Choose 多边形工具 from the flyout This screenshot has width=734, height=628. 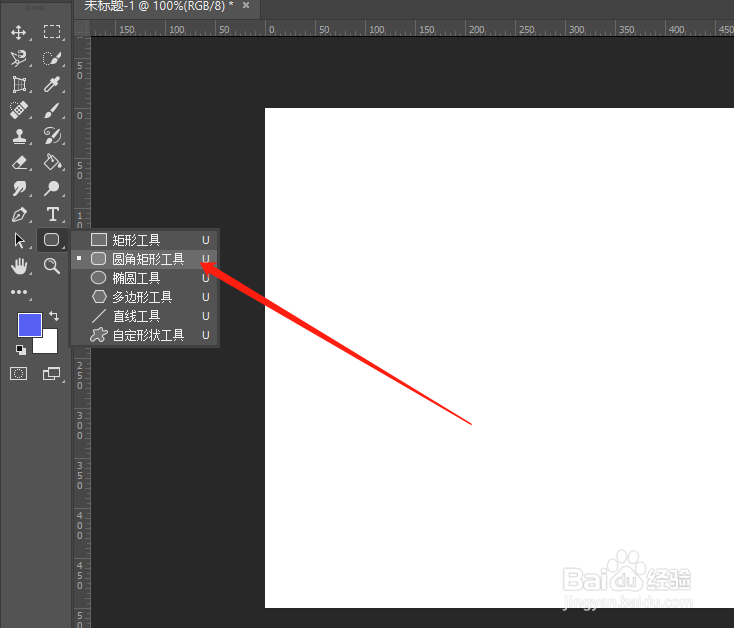click(x=145, y=297)
